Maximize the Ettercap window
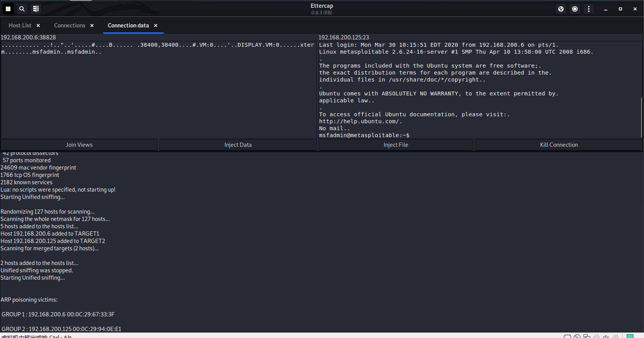 [620, 9]
